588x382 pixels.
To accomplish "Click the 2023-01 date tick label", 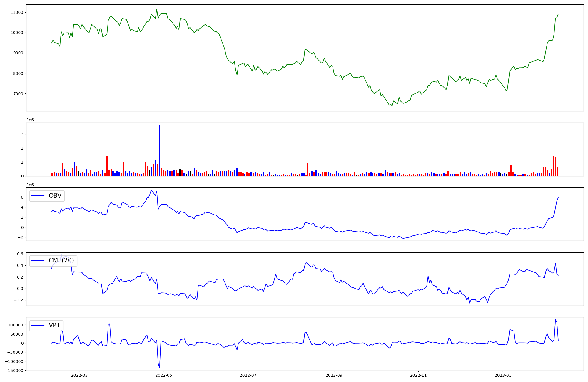I will tap(503, 375).
